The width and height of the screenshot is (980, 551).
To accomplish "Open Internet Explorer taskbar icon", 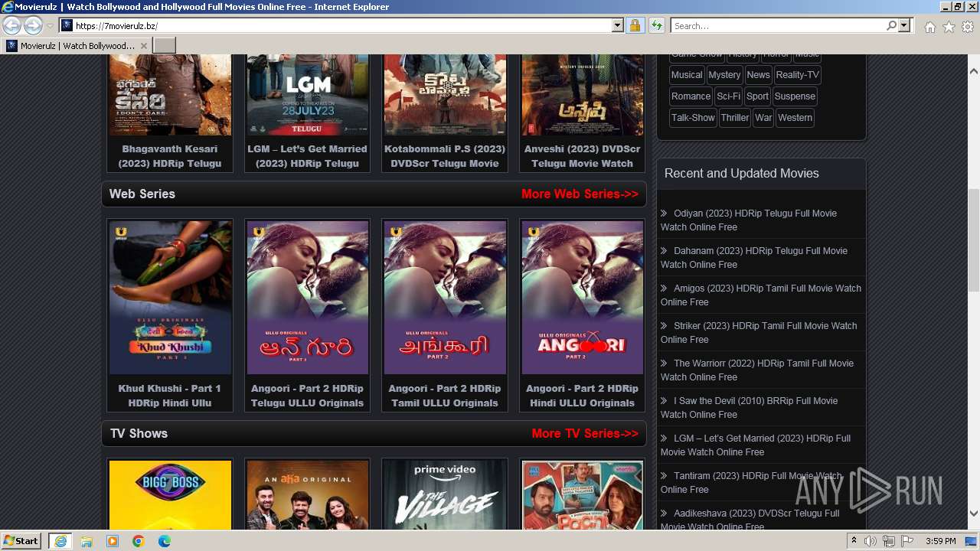I will click(60, 541).
